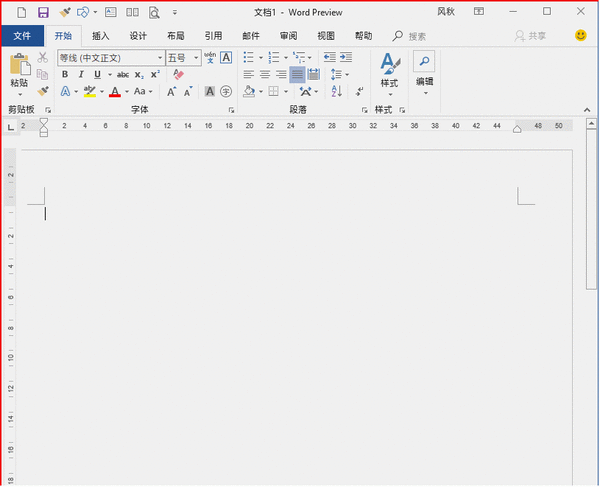Click the red font color swatch button
Screen dimensions: 600x487
pyautogui.click(x=114, y=92)
